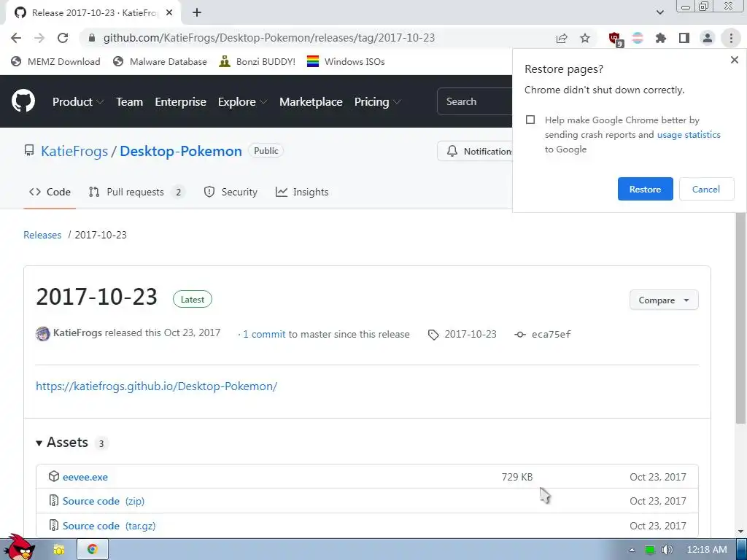This screenshot has height=560, width=747.
Task: Click the address bar URL
Action: tap(269, 38)
